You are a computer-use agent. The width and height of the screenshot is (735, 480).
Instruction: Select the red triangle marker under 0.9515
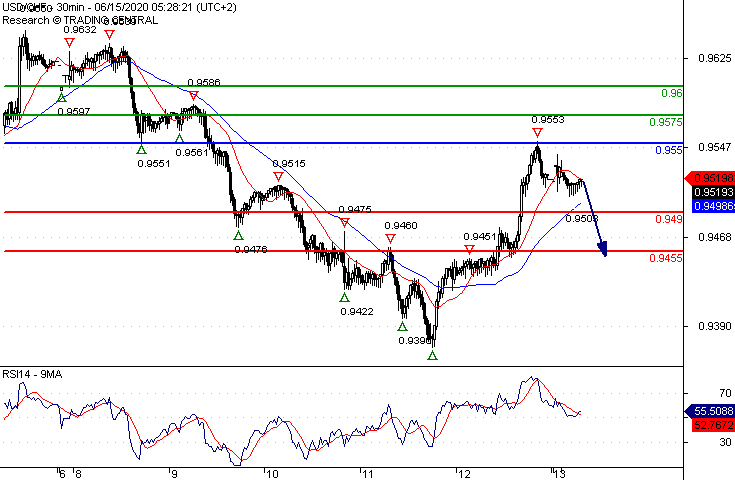pyautogui.click(x=278, y=177)
